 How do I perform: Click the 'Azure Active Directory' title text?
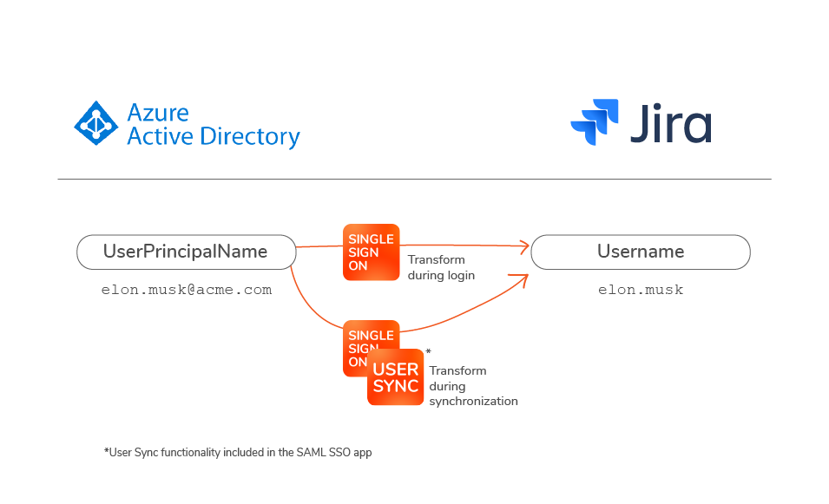tap(213, 125)
